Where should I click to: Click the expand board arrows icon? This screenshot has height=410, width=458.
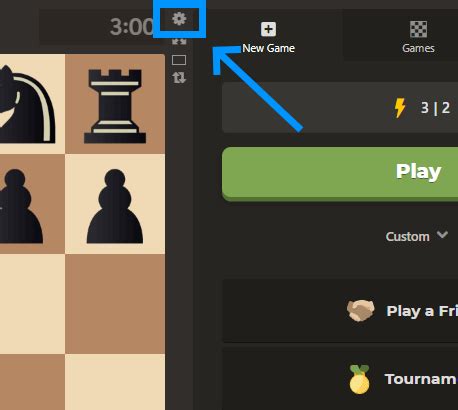click(x=179, y=41)
